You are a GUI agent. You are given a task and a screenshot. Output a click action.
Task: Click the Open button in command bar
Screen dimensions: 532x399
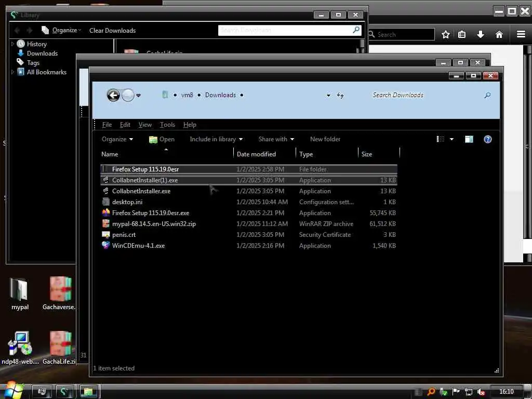point(162,139)
